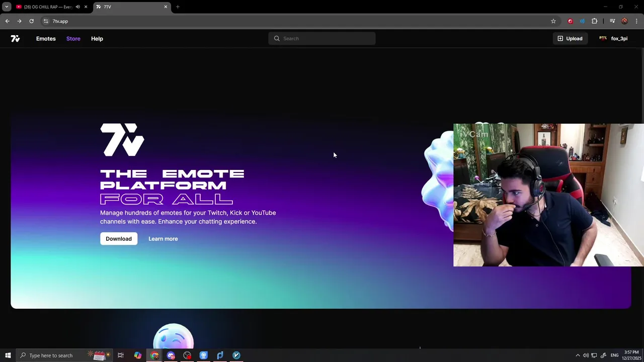
Task: Open the blue square taskbar app
Action: point(203,355)
